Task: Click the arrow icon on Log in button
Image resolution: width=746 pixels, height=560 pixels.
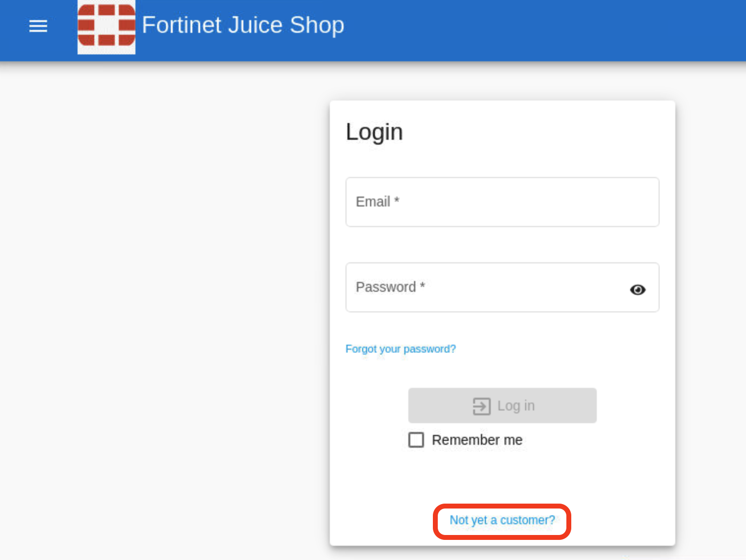Action: (x=481, y=406)
